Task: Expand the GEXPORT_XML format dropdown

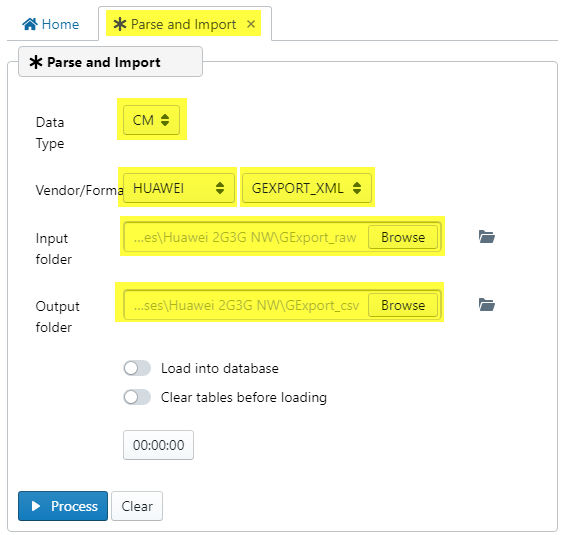Action: (x=307, y=188)
